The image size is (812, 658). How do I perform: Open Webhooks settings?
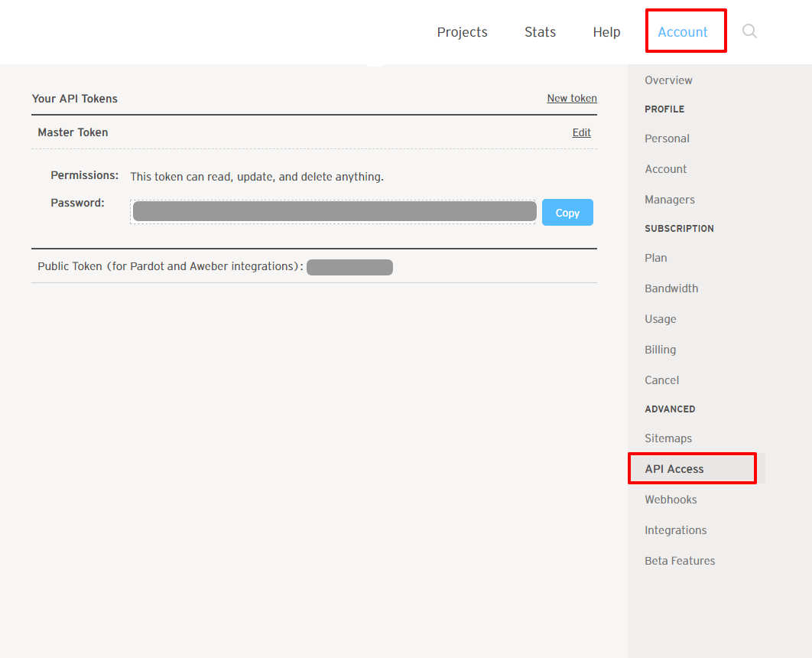click(671, 500)
